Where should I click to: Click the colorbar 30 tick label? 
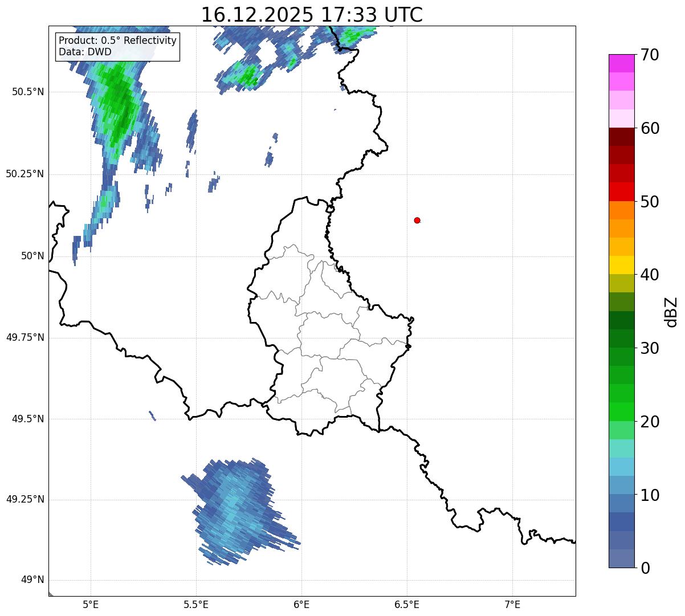click(649, 348)
